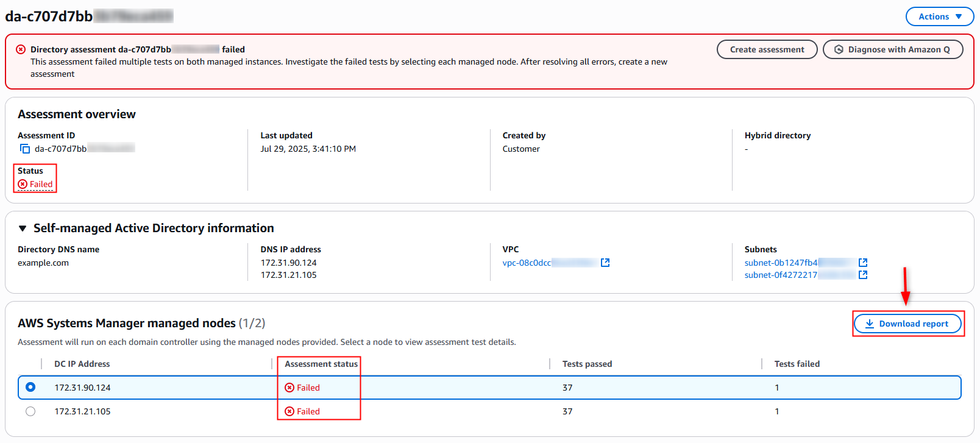This screenshot has width=980, height=443.
Task: Click external link icon next to VPC
Action: (x=605, y=263)
